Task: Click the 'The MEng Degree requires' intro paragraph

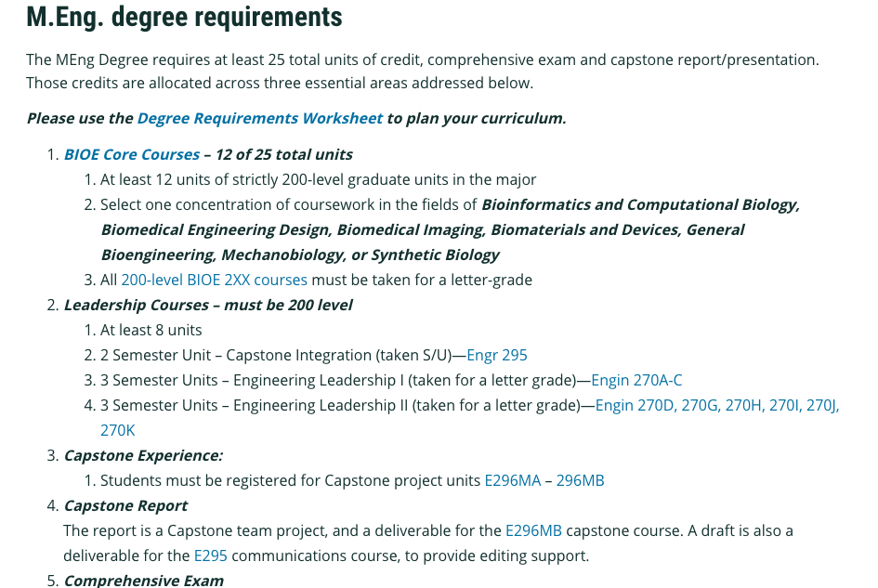Action: click(x=422, y=59)
